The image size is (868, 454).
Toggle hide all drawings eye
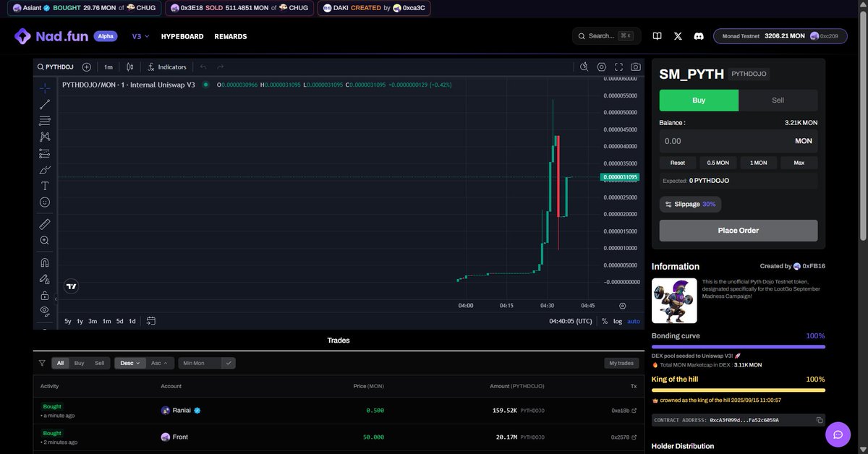point(45,311)
